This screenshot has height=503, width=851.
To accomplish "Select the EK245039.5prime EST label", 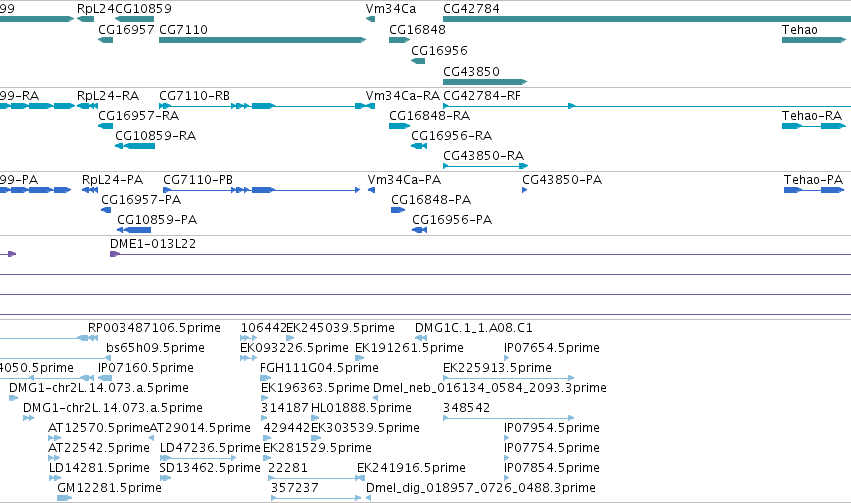I will [340, 328].
